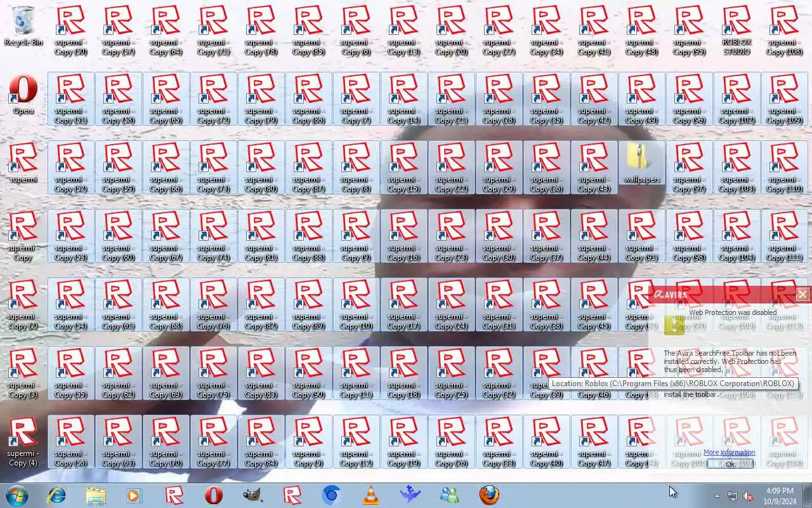Select the supermi - Copy (74) shortcut
Image resolution: width=812 pixels, height=508 pixels.
coord(213,236)
